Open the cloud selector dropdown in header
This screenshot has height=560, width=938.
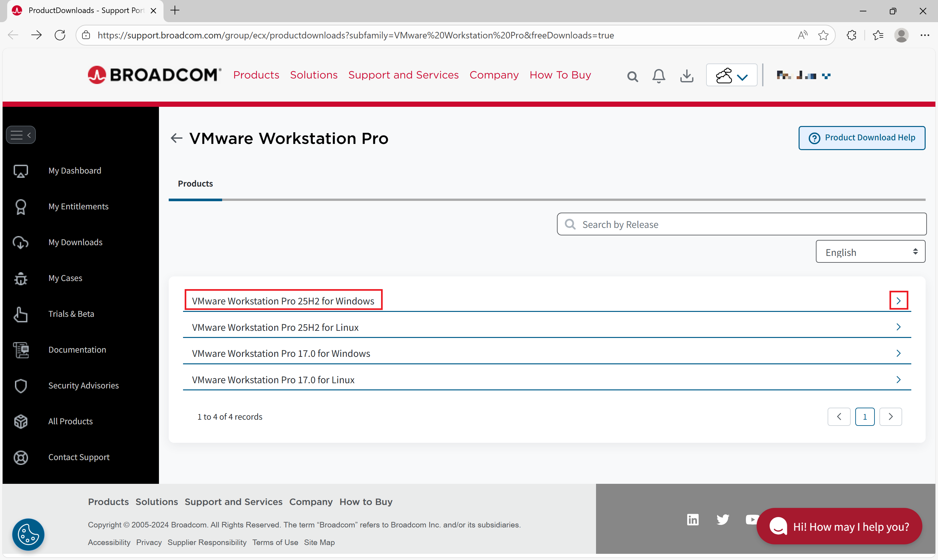click(x=732, y=76)
